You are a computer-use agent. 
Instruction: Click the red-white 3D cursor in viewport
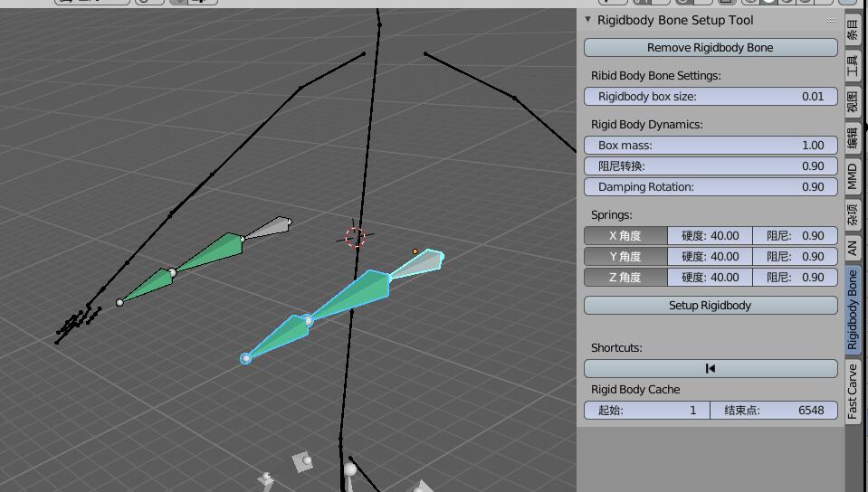click(355, 237)
